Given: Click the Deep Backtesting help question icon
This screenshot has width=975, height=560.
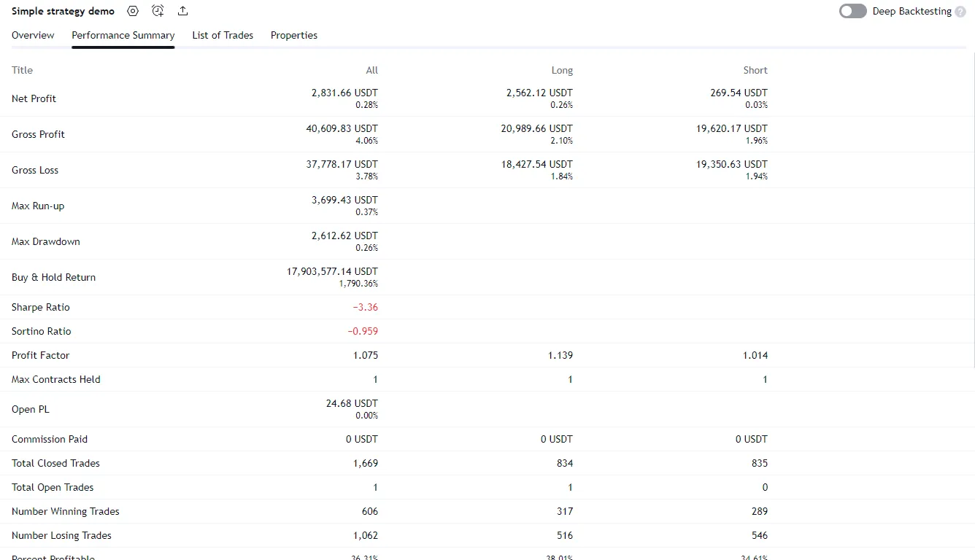Looking at the screenshot, I should point(960,12).
